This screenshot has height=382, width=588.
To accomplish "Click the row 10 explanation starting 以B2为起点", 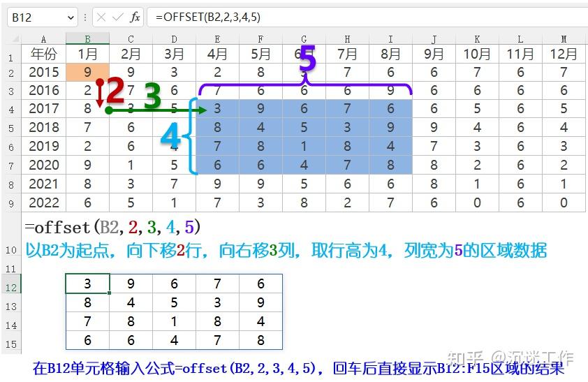I will (286, 251).
